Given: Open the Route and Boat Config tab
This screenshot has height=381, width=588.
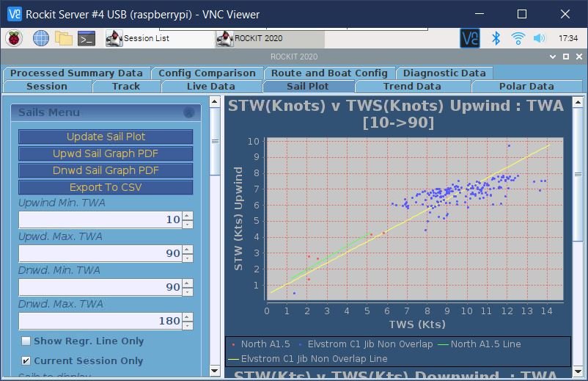Looking at the screenshot, I should (329, 73).
